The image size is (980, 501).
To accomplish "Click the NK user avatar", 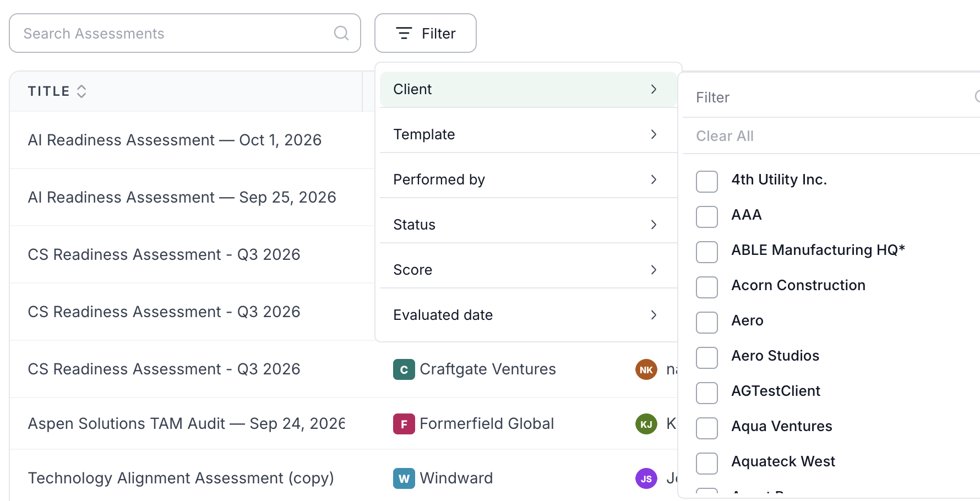I will click(646, 369).
